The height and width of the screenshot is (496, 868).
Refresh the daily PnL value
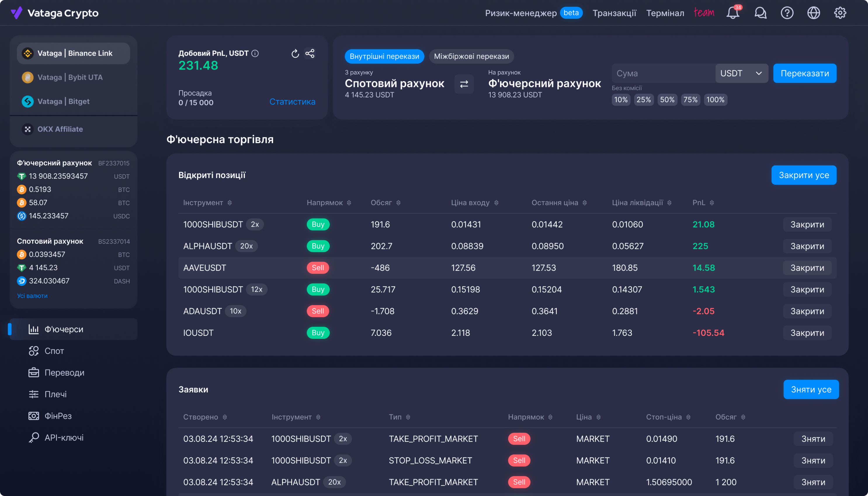(x=295, y=53)
